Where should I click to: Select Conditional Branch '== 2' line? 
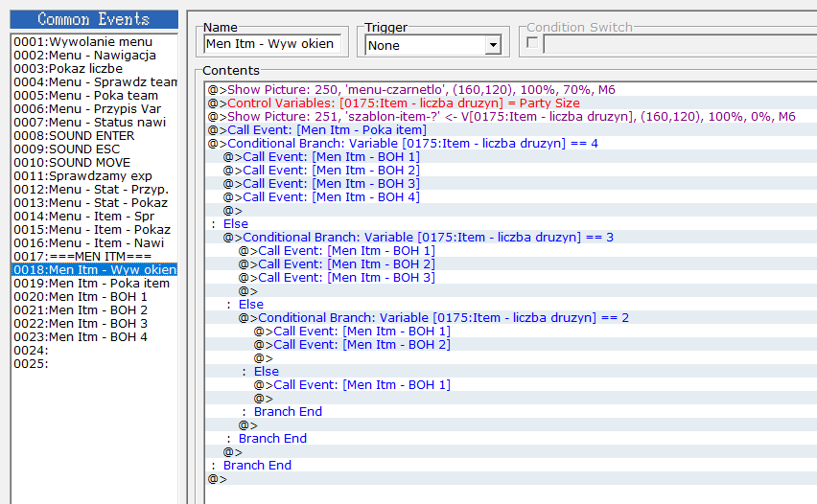(x=511, y=317)
